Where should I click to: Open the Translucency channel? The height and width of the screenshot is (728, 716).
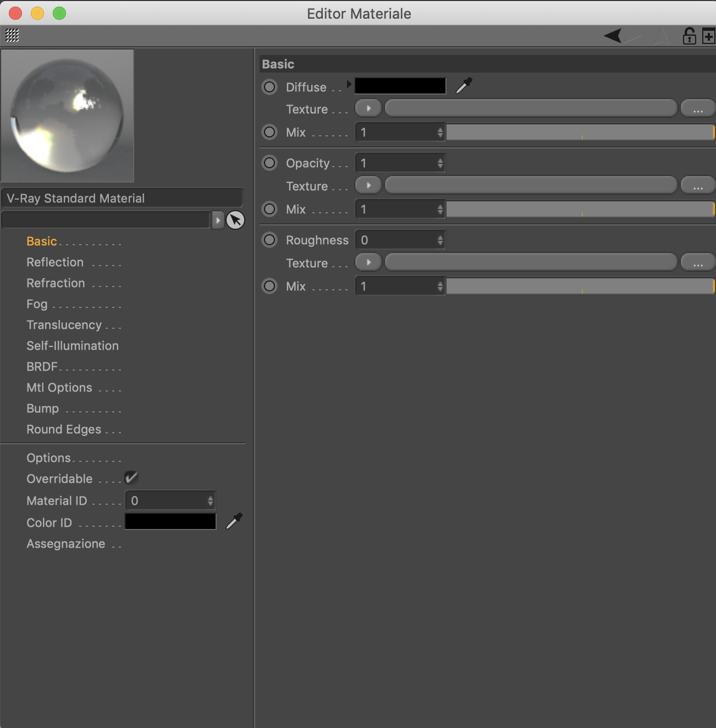64,325
